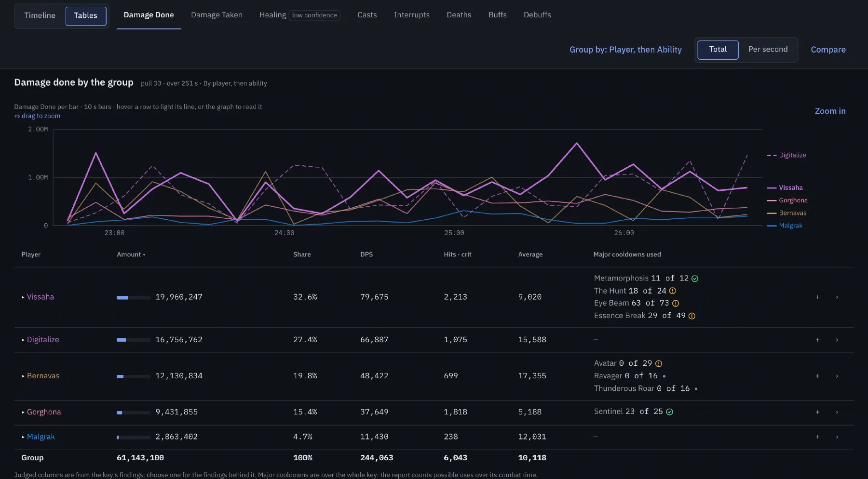Viewport: 868px width, 479px height.
Task: Click the plus icon in Digitalize's row
Action: tap(817, 340)
